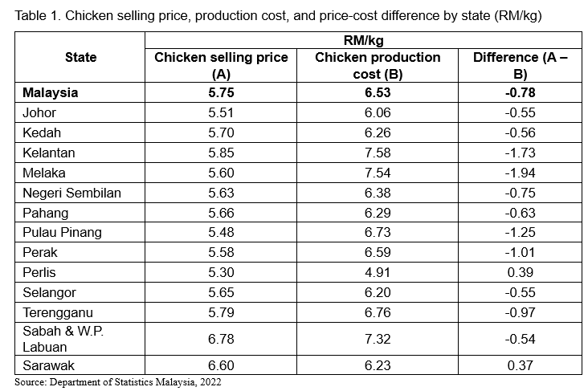Select Pulau Pinang's difference value -1.25
Viewport: 588px width, 391px height.
click(521, 233)
